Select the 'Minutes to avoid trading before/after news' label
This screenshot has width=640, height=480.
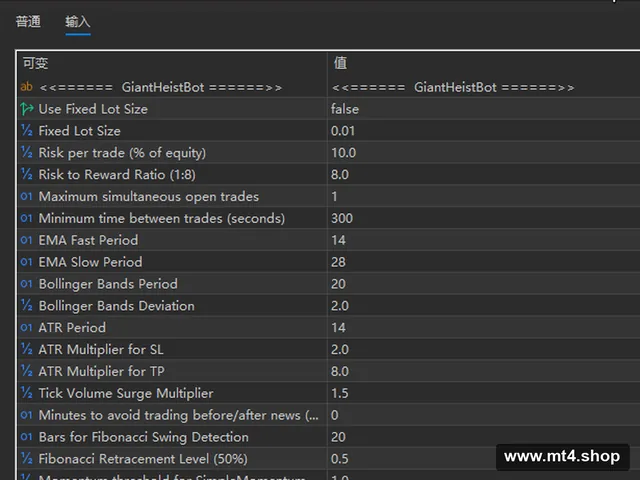pos(178,415)
